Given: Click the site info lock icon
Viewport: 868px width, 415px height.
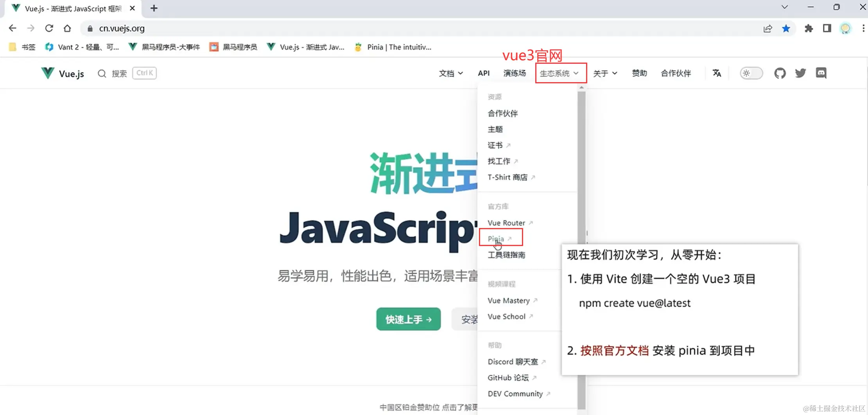Looking at the screenshot, I should [x=90, y=28].
